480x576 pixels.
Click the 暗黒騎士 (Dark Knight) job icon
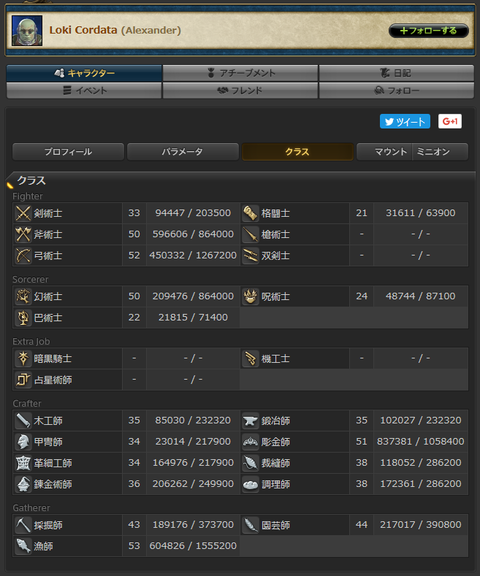(x=23, y=359)
